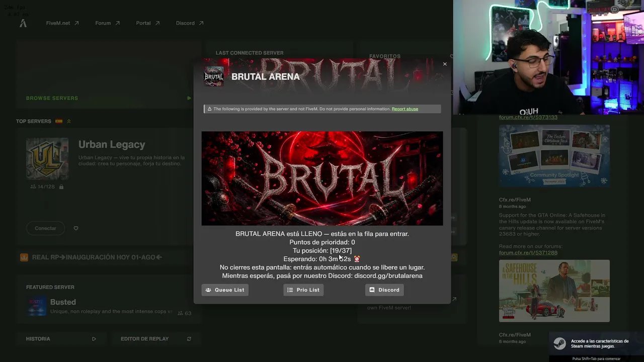
Task: Click the warning triangle icon in the notice bar
Action: pos(210,109)
